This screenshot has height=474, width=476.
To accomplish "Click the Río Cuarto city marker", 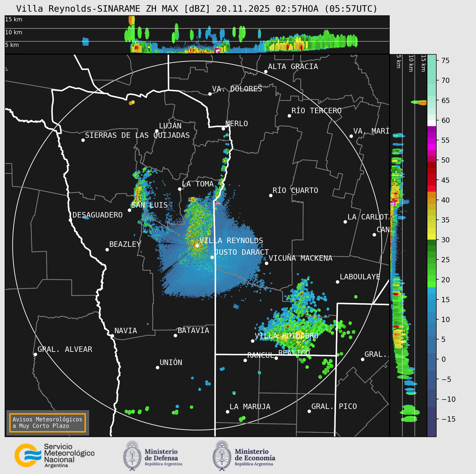I will point(271,195).
